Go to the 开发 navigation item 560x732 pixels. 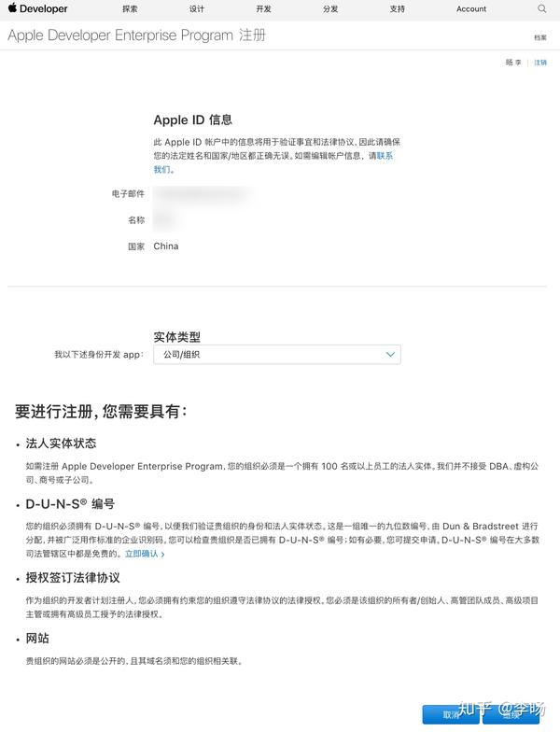pos(263,9)
